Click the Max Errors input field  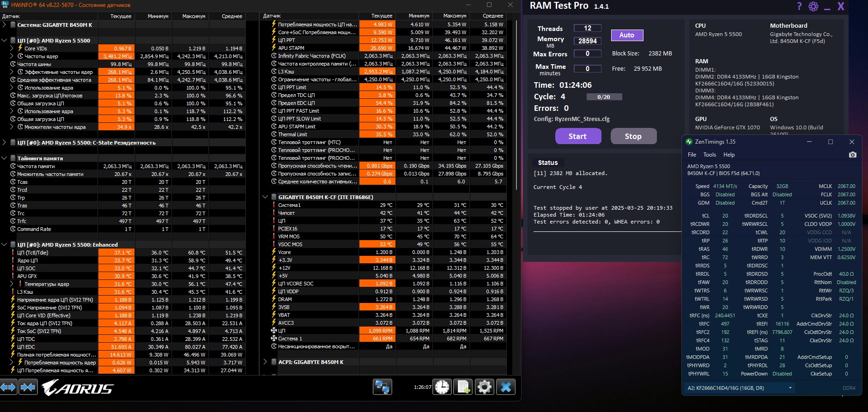(x=588, y=54)
